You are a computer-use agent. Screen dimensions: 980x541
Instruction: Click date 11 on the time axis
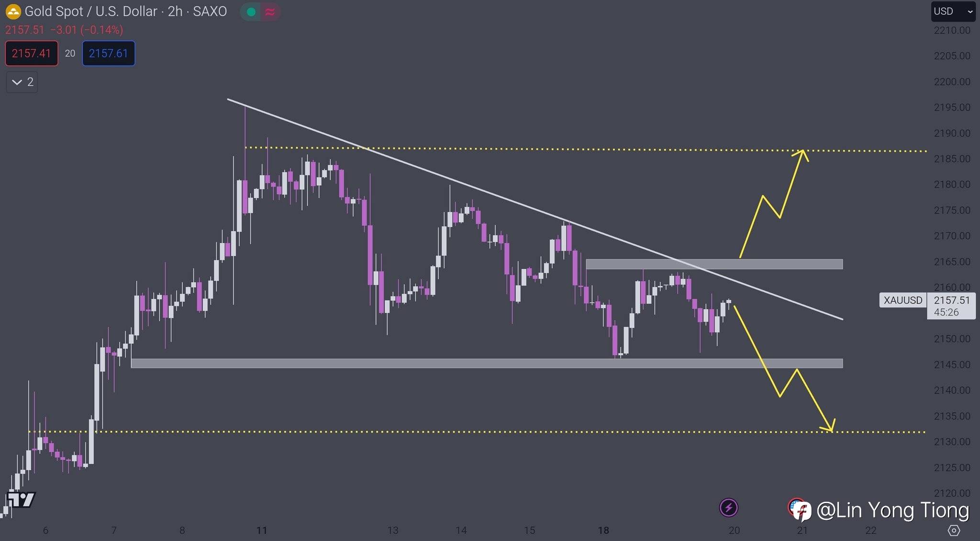262,530
